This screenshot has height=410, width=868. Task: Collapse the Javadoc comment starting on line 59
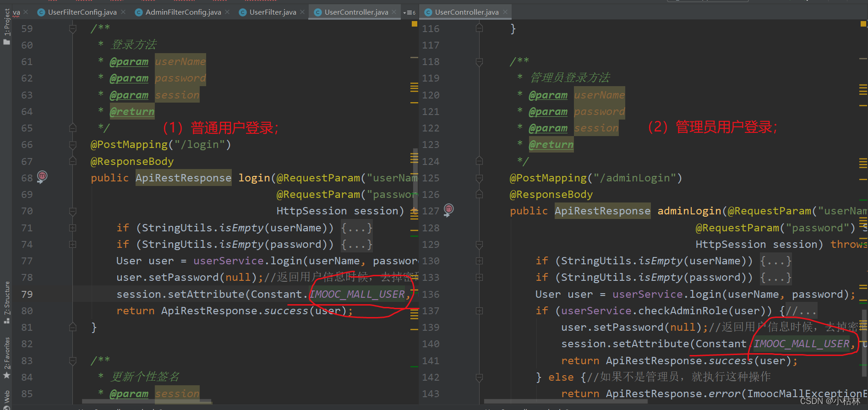73,28
